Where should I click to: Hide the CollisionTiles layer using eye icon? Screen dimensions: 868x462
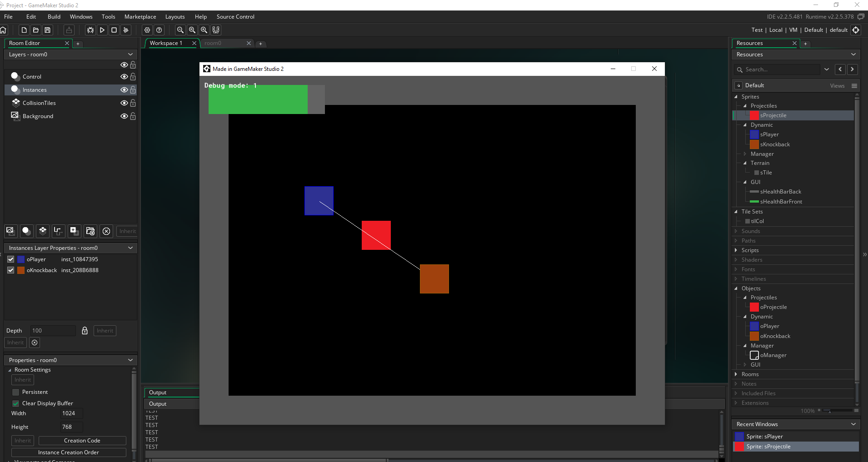click(x=124, y=103)
